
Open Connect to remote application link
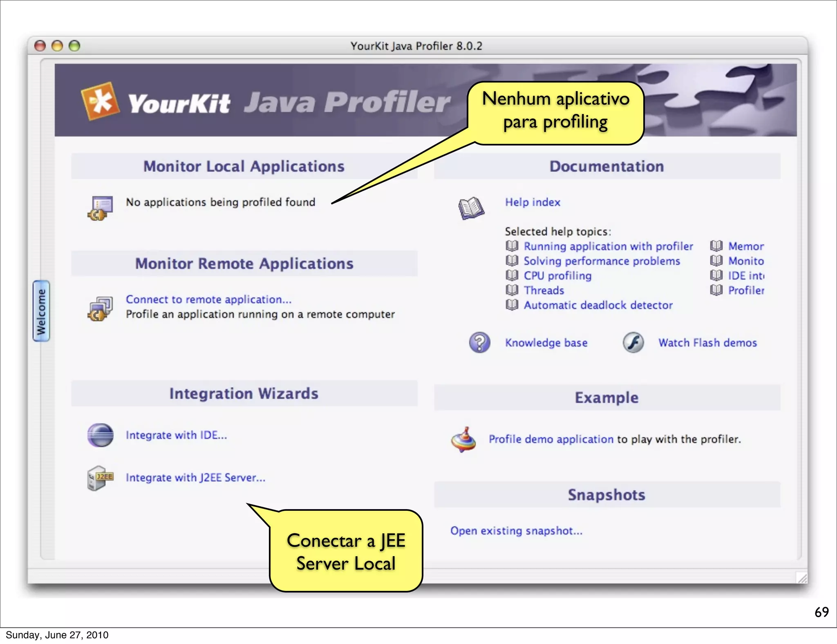(x=208, y=300)
